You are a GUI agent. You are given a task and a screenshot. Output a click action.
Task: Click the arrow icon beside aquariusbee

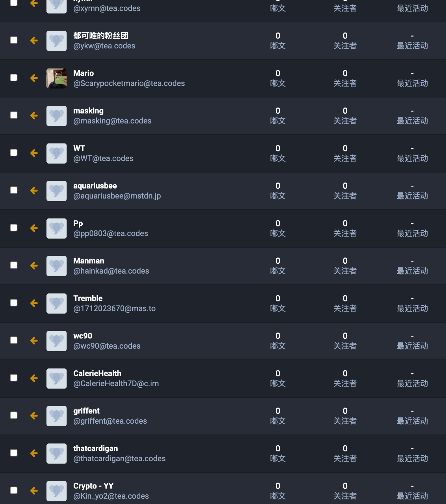[34, 191]
